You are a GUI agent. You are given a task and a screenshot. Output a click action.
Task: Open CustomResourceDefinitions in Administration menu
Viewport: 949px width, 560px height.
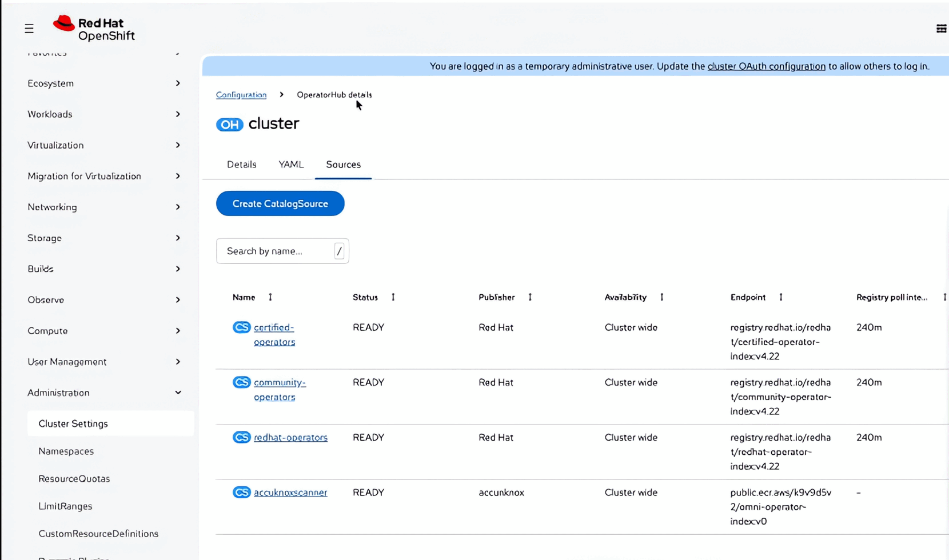(98, 533)
